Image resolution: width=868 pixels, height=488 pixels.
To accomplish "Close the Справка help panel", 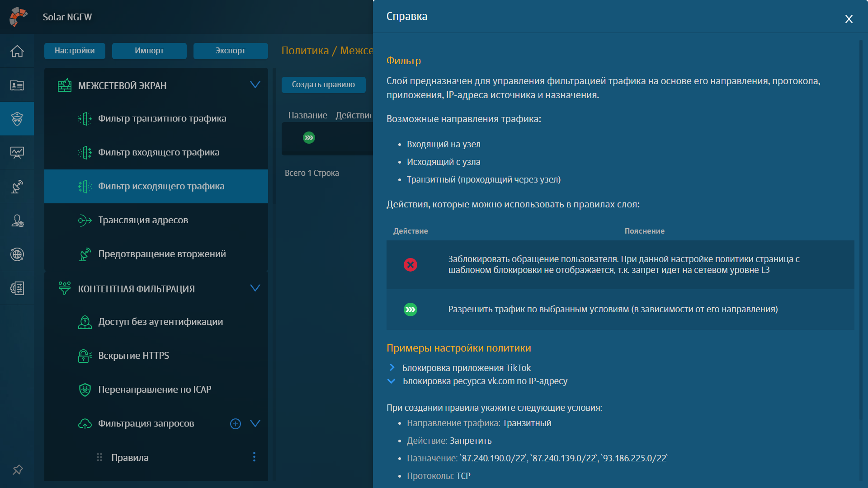I will (849, 19).
